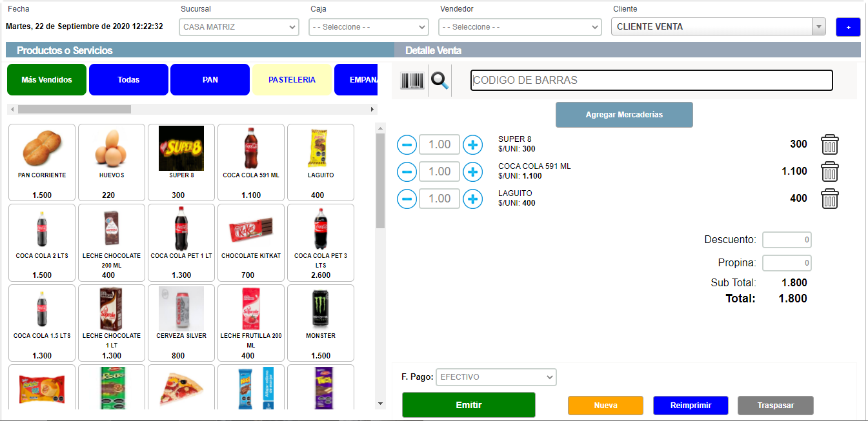Click the Agregar Mercaderías button

click(x=624, y=115)
